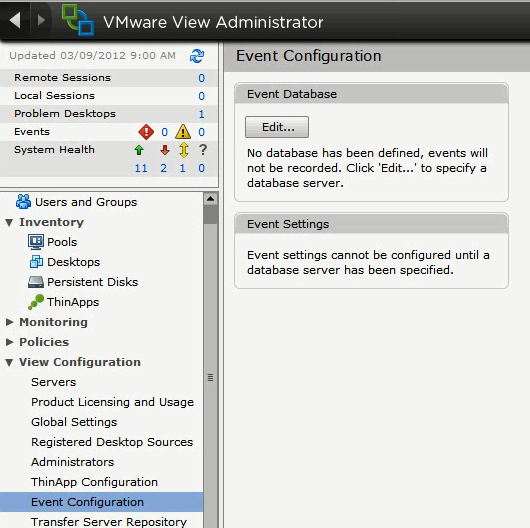The image size is (530, 528).
Task: Click healthy components count 11
Action: pos(141,168)
